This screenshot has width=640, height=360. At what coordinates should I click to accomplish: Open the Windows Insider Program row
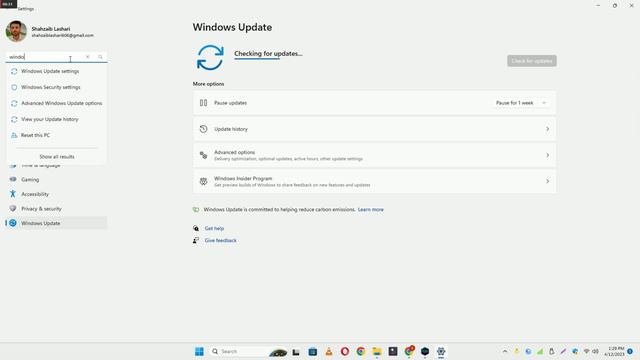click(374, 181)
